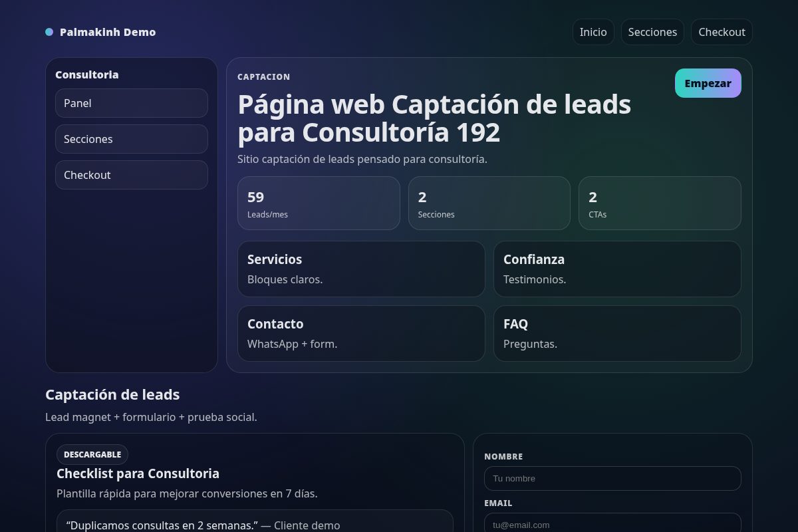Open Inicio from the top navigation

(x=593, y=31)
